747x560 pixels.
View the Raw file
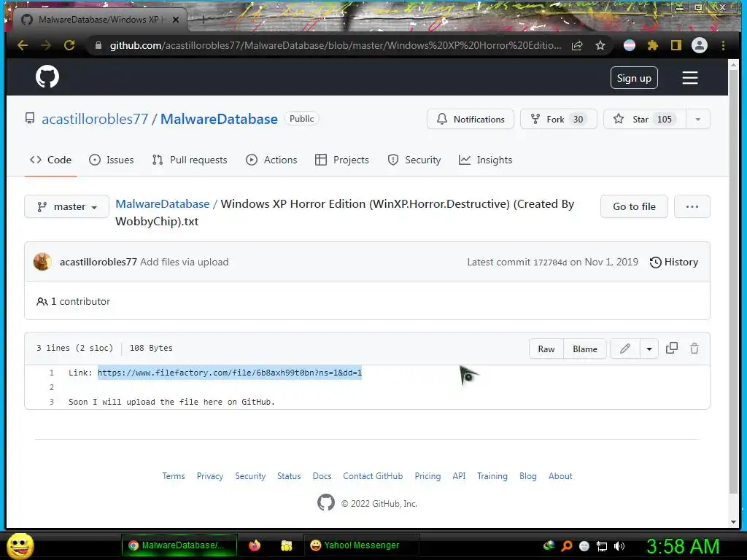tap(546, 349)
